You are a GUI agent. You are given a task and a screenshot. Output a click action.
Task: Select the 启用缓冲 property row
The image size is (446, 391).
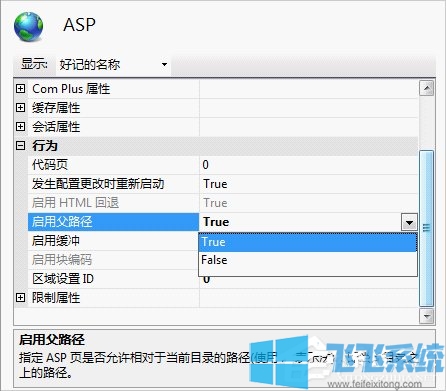click(x=113, y=241)
